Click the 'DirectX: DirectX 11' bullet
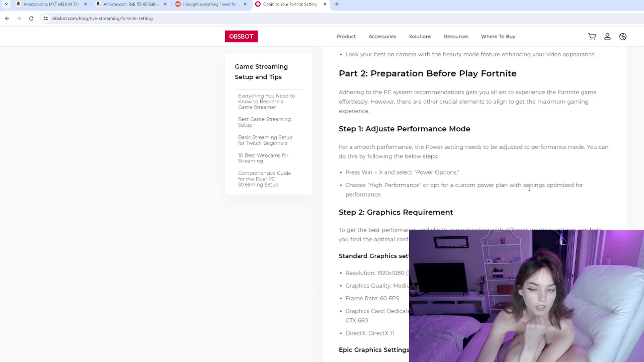 pyautogui.click(x=370, y=333)
